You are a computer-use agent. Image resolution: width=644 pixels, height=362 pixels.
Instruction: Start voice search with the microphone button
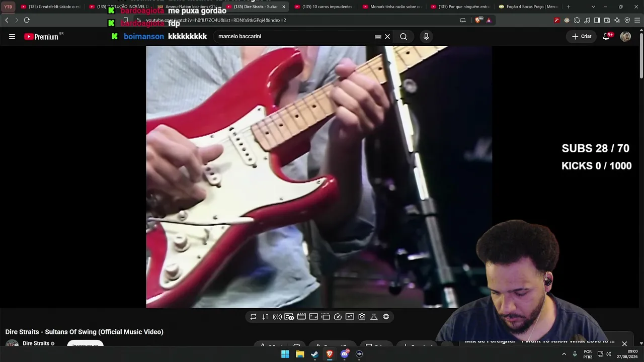point(426,36)
